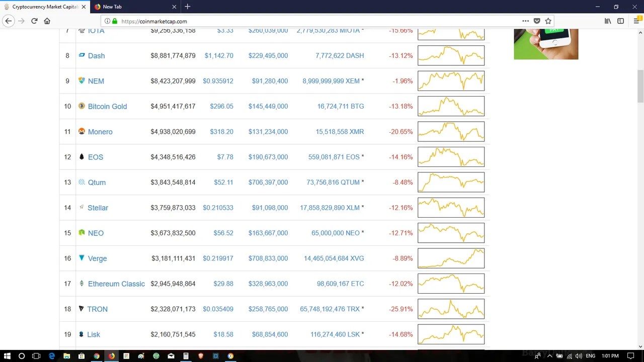Open the Qtum coin page
The width and height of the screenshot is (644, 362).
tap(97, 183)
